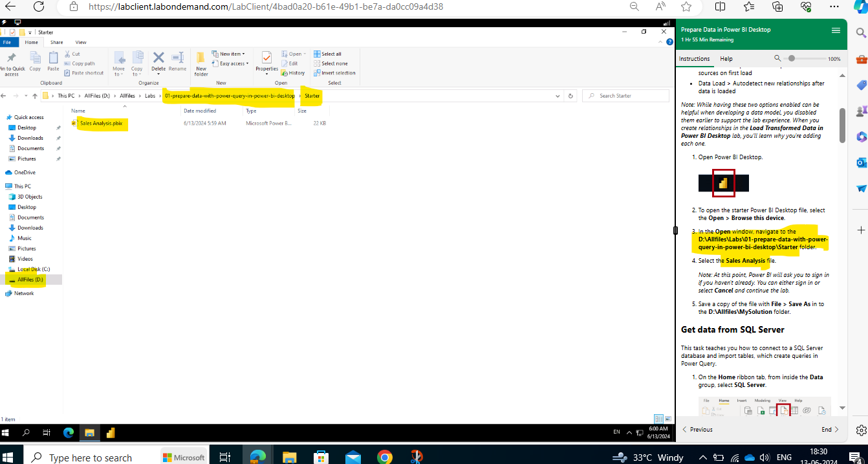Click the browser favorites star icon
The height and width of the screenshot is (464, 868).
687,6
